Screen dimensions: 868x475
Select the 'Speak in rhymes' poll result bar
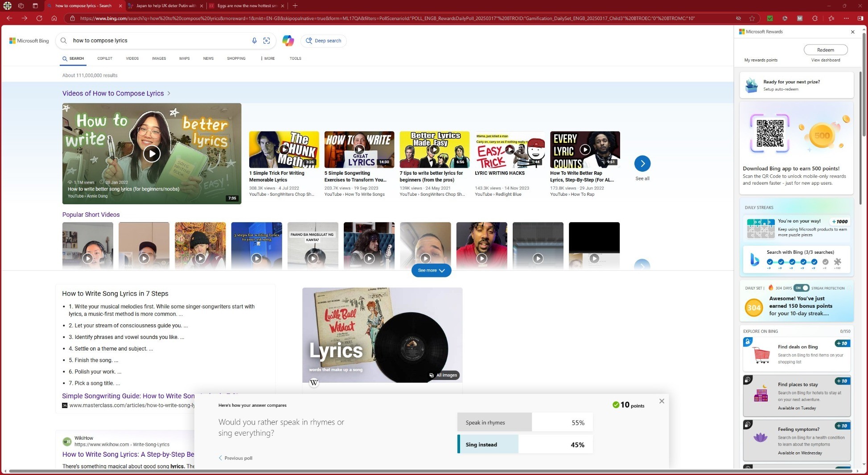(x=525, y=422)
